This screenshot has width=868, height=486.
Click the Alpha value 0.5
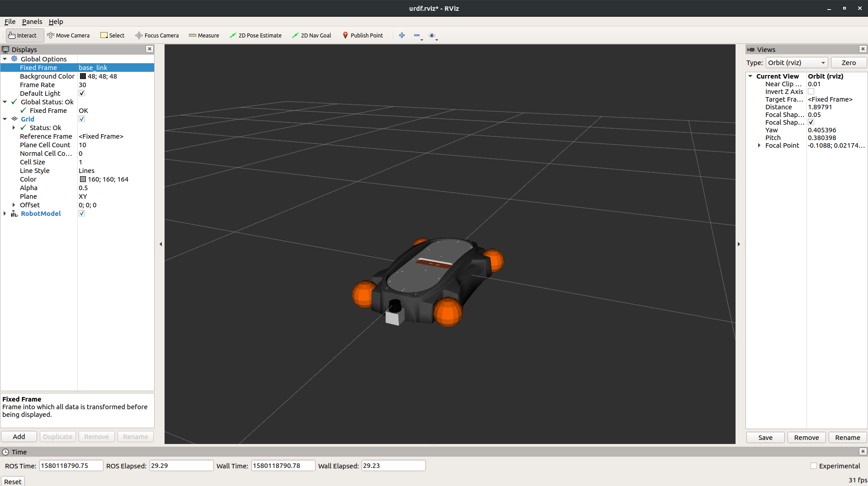[83, 187]
